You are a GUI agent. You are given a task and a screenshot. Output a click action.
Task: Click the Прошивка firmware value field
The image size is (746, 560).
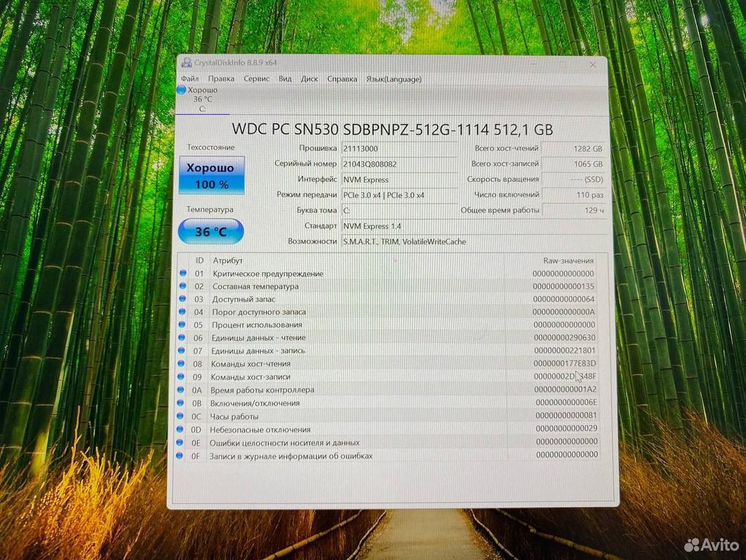[398, 148]
